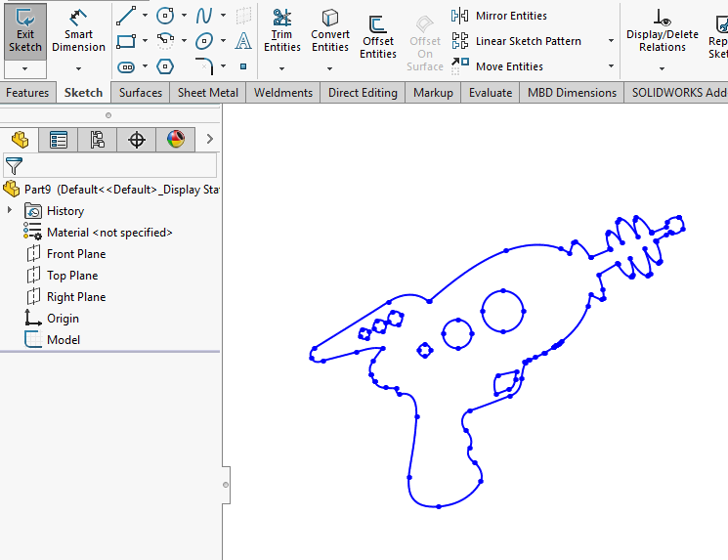Switch to the Weldments tab

coord(283,93)
